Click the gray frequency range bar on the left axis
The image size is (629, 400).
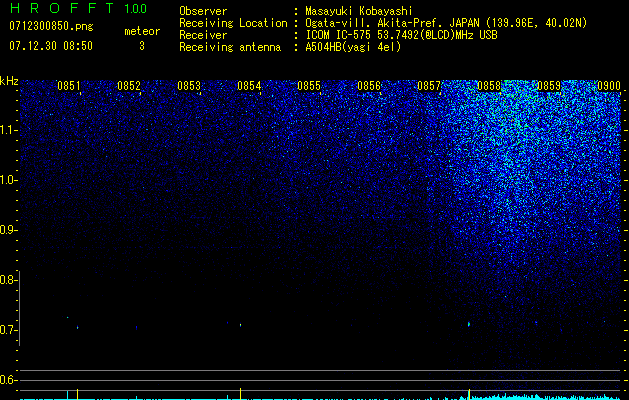(x=19, y=308)
